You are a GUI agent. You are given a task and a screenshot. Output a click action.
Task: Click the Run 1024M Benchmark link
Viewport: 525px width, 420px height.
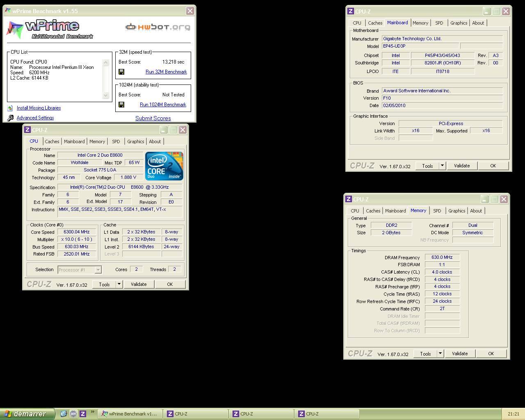[x=163, y=105]
